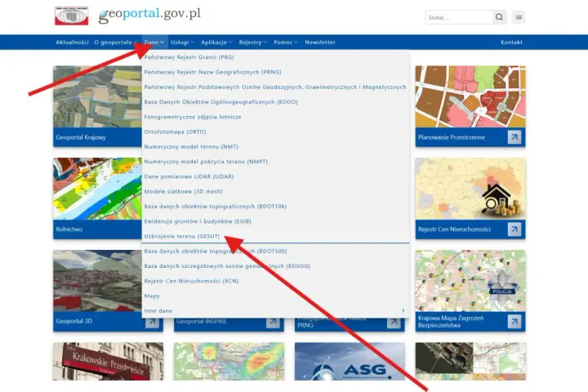Select Ewidencja gruntów i budynków (EGiB)
Image resolution: width=588 pixels, height=392 pixels.
[198, 221]
